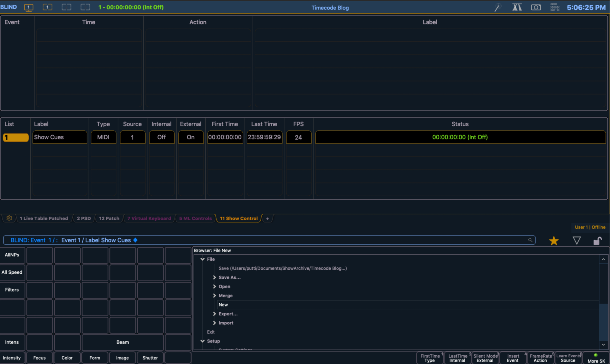This screenshot has height=364, width=610.
Task: Click the camera snapshot icon in the top bar
Action: click(x=536, y=7)
